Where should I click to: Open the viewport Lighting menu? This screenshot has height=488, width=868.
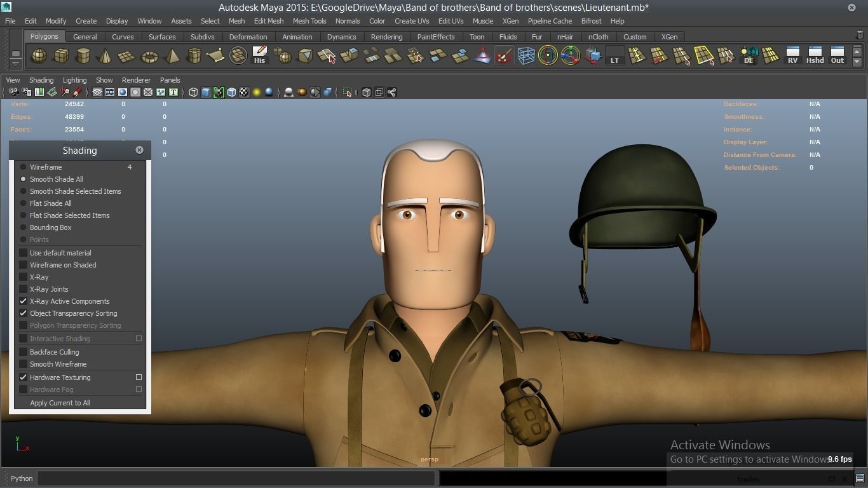click(x=74, y=80)
